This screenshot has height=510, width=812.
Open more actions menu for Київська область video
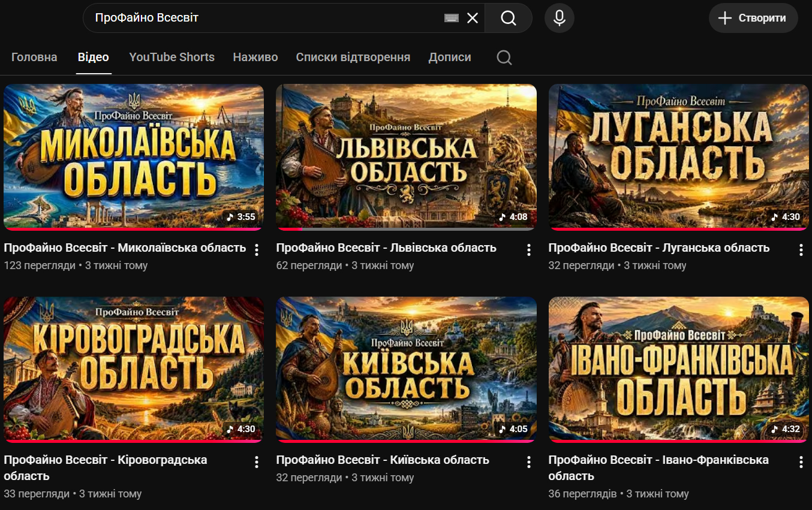tap(529, 461)
